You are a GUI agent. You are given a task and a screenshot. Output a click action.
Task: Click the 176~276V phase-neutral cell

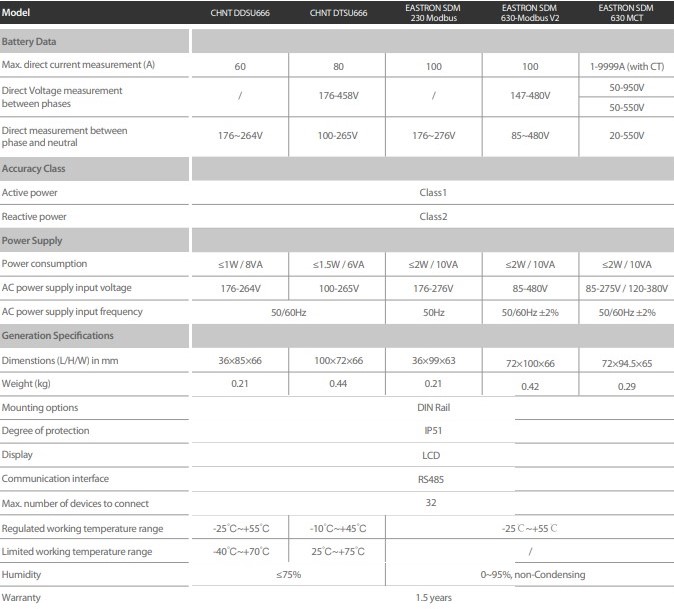(434, 136)
